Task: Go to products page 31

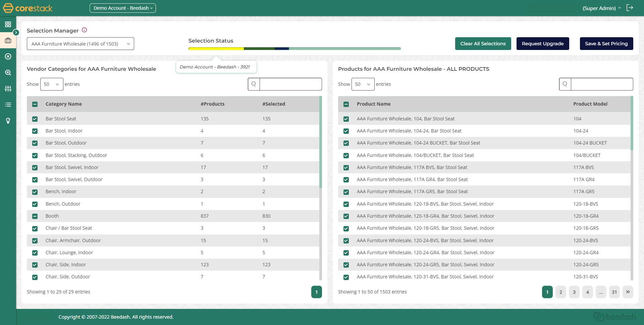Action: tap(614, 292)
